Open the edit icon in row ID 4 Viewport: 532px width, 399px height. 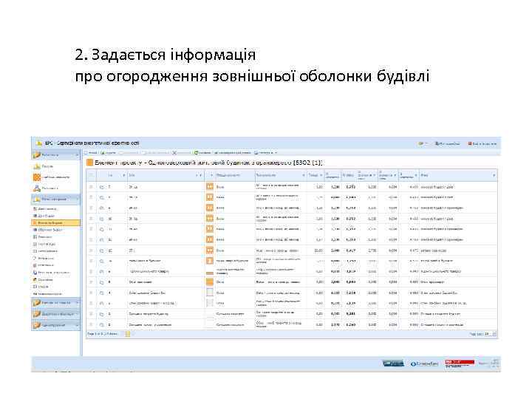point(102,293)
